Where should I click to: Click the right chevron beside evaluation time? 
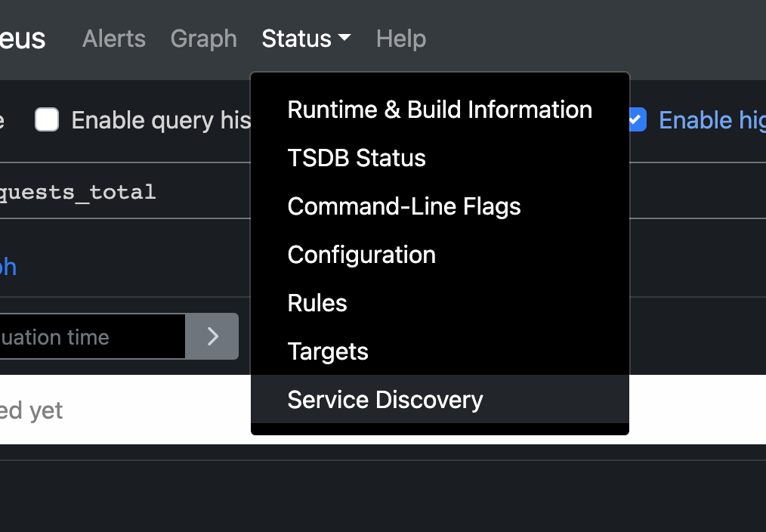(212, 336)
